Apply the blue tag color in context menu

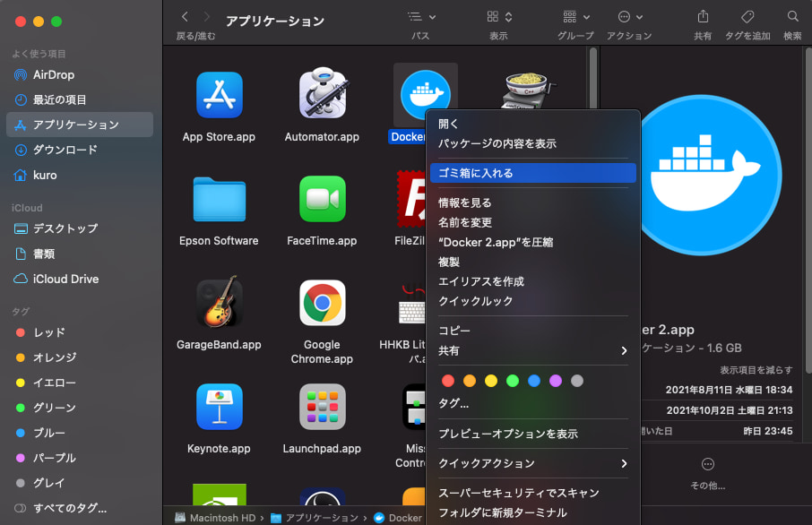coord(534,381)
